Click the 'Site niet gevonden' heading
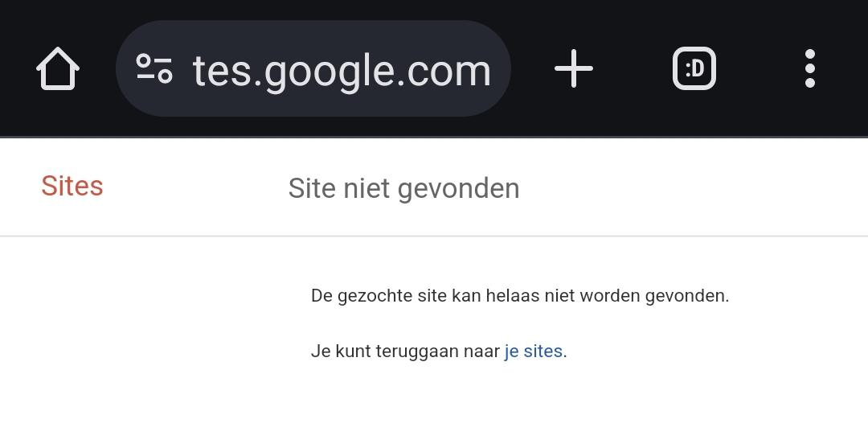The height and width of the screenshot is (444, 868). pyautogui.click(x=403, y=188)
